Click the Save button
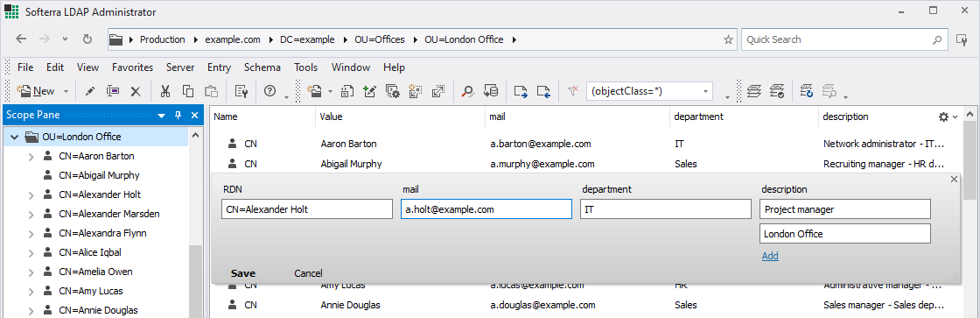The image size is (980, 318). coord(243,273)
